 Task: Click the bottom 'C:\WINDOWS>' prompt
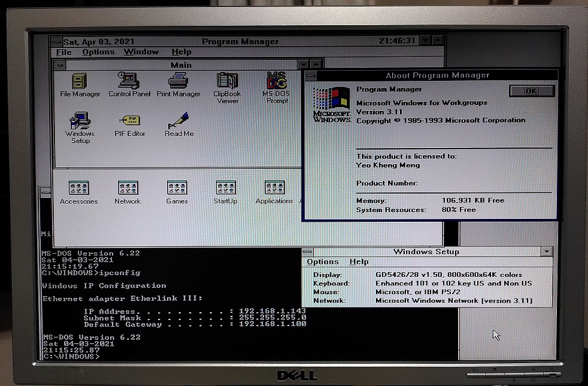pyautogui.click(x=71, y=357)
